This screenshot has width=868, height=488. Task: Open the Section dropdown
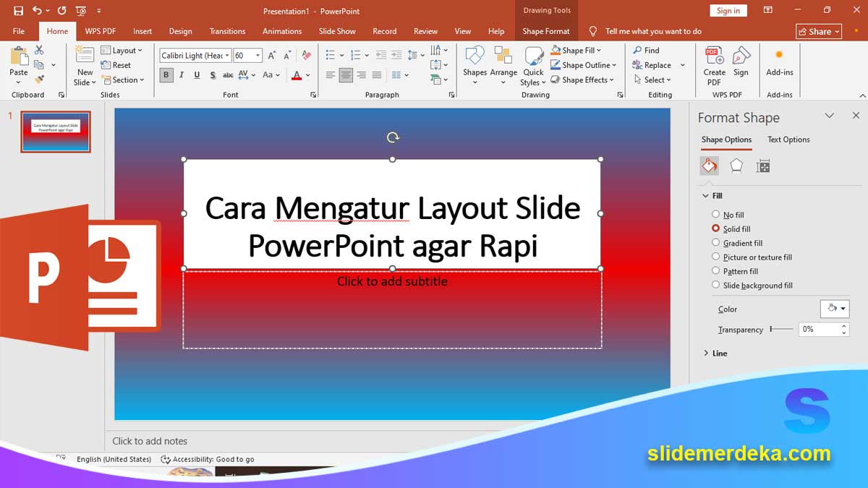coord(122,80)
